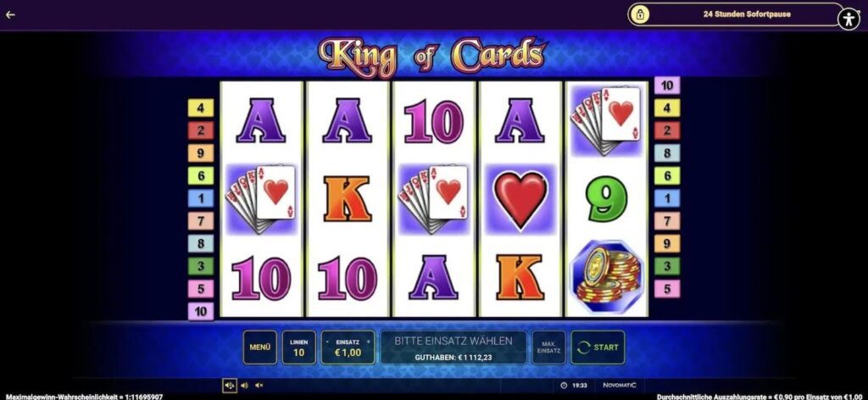
Task: Click the clock icon next to 19:33
Action: point(564,386)
